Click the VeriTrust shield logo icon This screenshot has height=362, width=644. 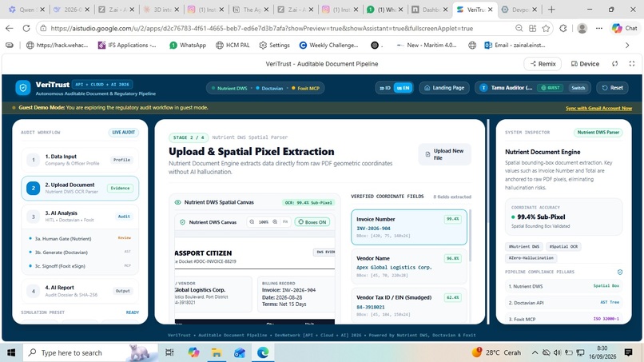[23, 88]
